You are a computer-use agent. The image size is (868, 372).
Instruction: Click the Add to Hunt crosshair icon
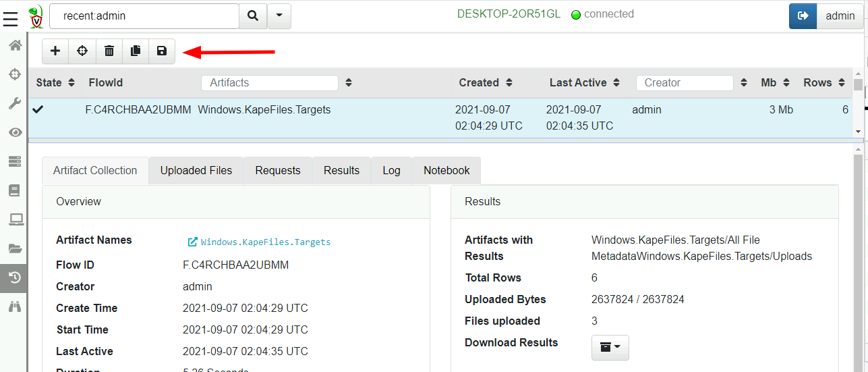pos(82,51)
